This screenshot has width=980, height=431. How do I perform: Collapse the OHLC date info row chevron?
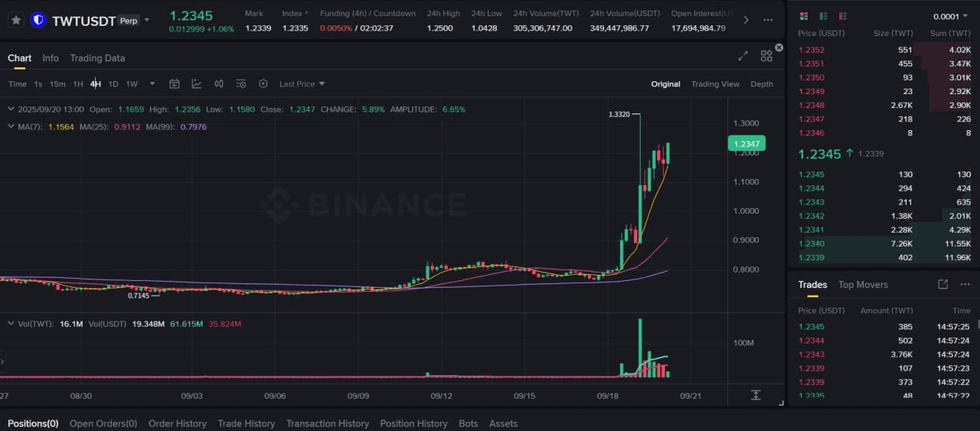click(x=11, y=109)
